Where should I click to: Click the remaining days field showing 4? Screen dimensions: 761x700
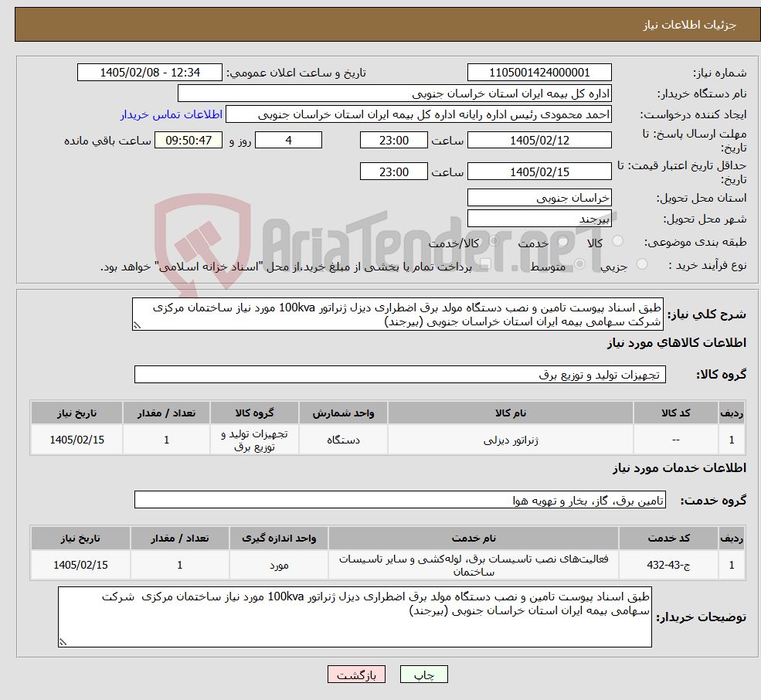(288, 141)
